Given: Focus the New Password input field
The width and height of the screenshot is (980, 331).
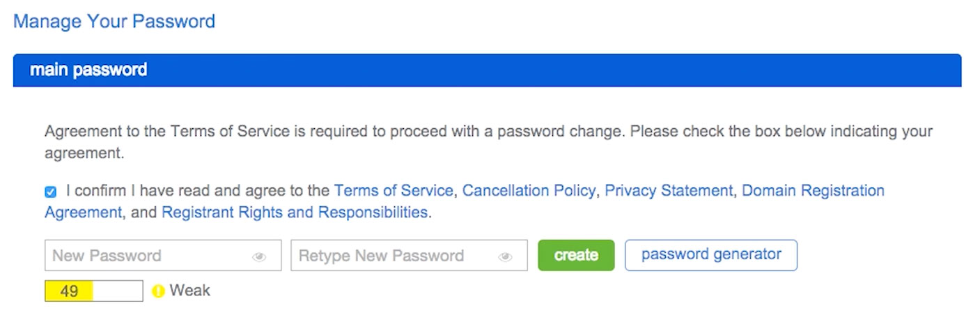Looking at the screenshot, I should 146,256.
